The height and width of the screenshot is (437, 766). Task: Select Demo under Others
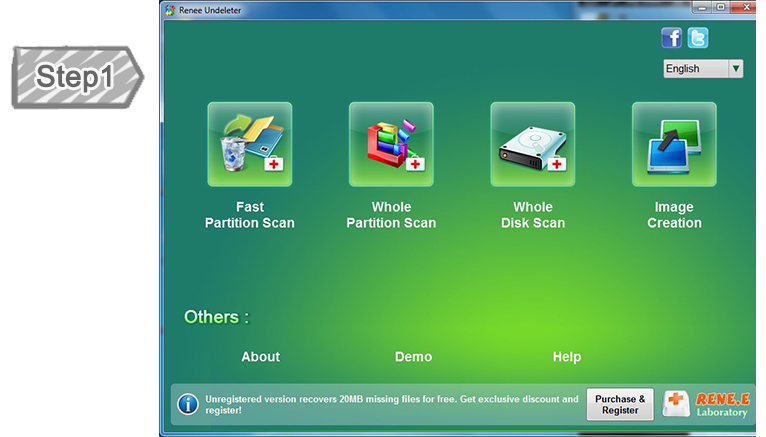[413, 357]
